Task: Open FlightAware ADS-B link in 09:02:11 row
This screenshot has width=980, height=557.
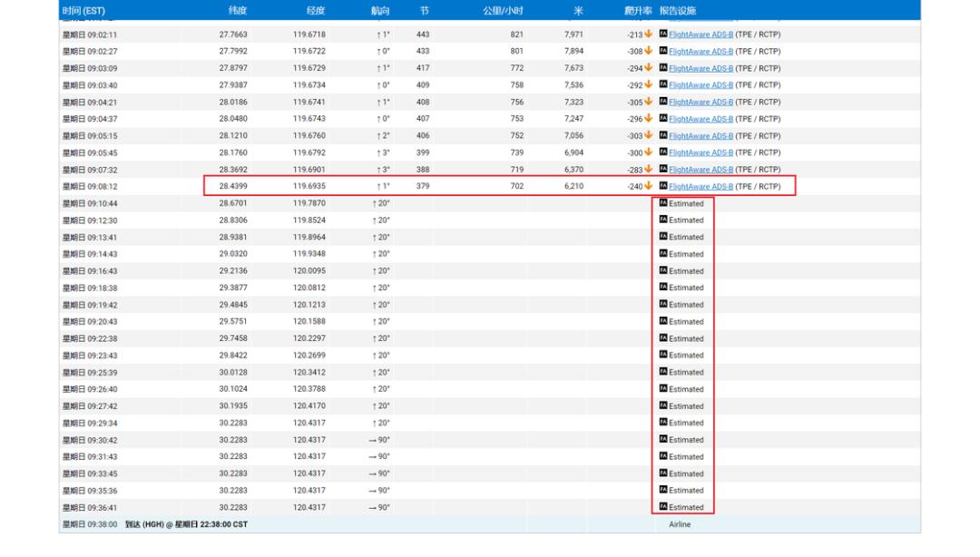Action: click(x=701, y=34)
